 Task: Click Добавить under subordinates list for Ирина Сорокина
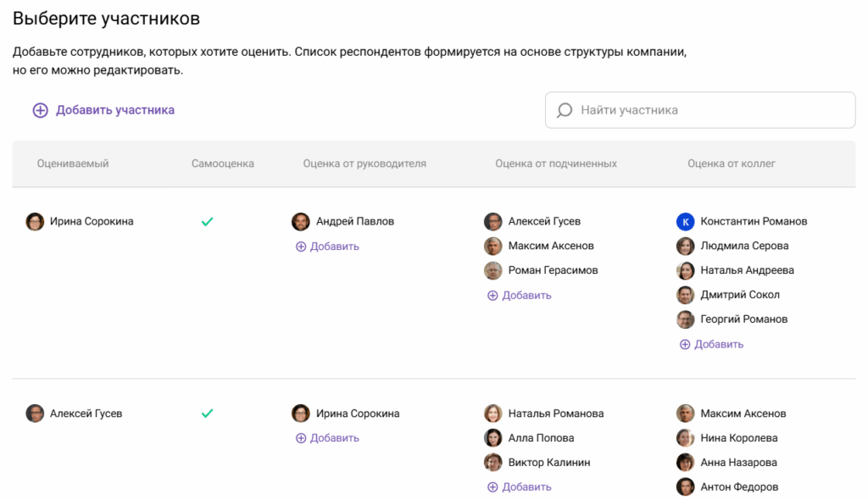click(x=520, y=295)
